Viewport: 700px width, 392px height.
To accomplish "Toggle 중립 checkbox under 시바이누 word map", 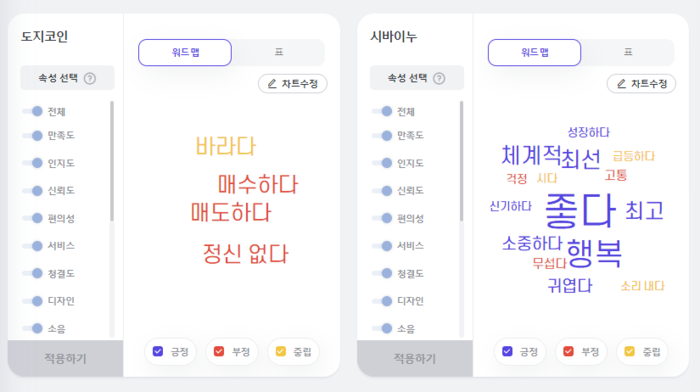I will coord(629,351).
